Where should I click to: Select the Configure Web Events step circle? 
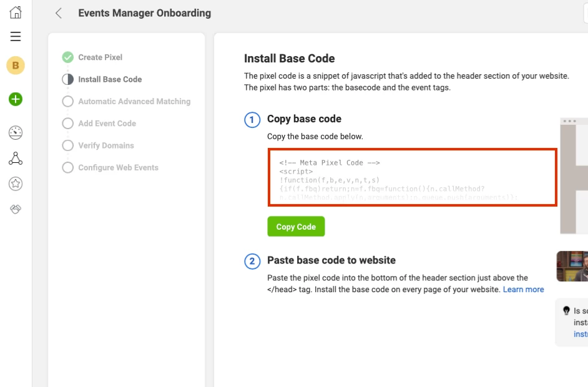[x=68, y=168]
